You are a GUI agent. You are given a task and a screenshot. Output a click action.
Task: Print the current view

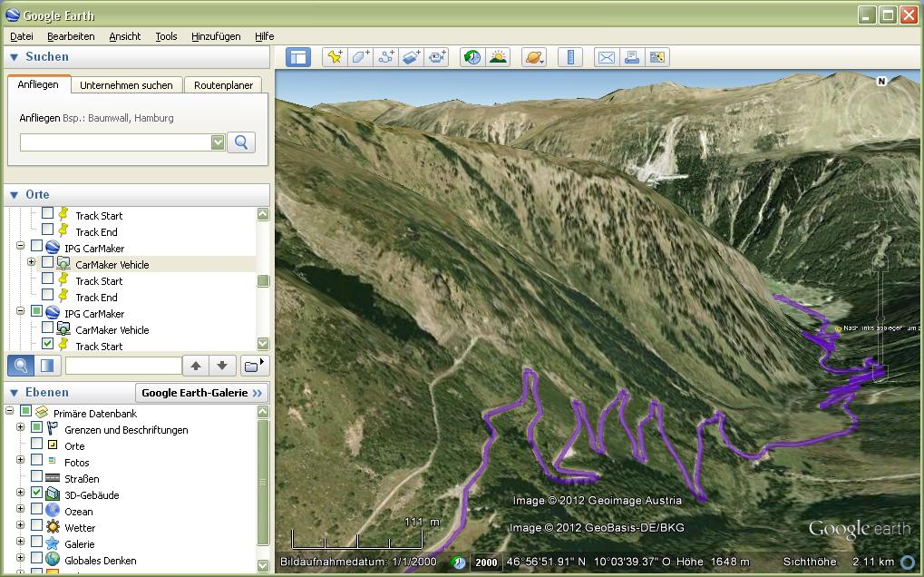point(632,57)
